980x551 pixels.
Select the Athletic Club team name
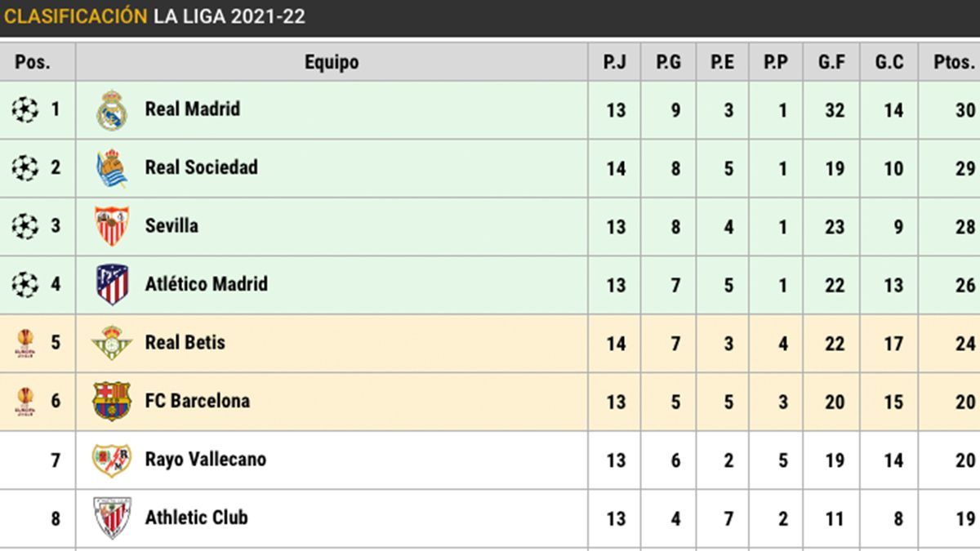pyautogui.click(x=197, y=518)
